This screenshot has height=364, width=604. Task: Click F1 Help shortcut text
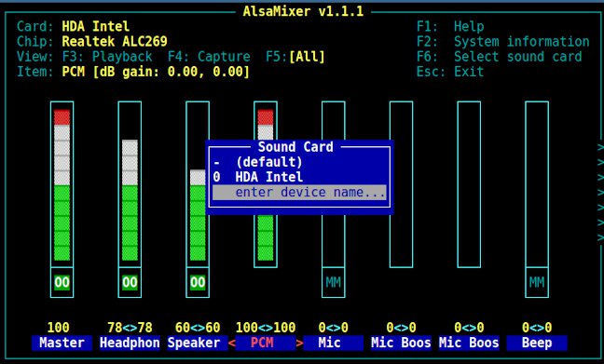point(450,27)
